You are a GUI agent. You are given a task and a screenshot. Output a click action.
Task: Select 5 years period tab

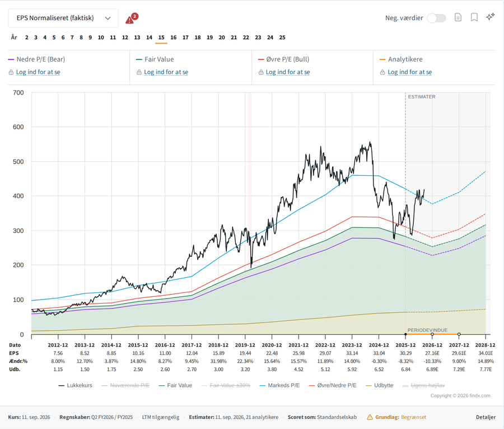pyautogui.click(x=54, y=38)
